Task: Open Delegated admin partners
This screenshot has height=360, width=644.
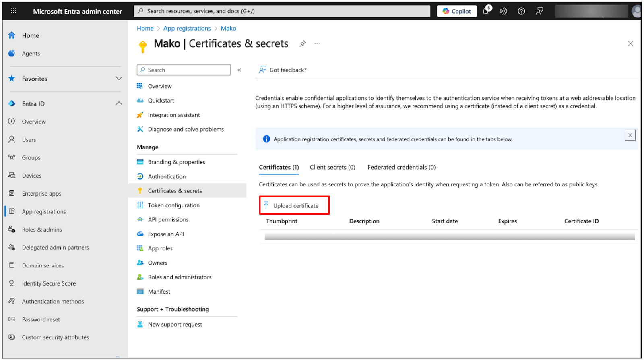Action: [55, 248]
